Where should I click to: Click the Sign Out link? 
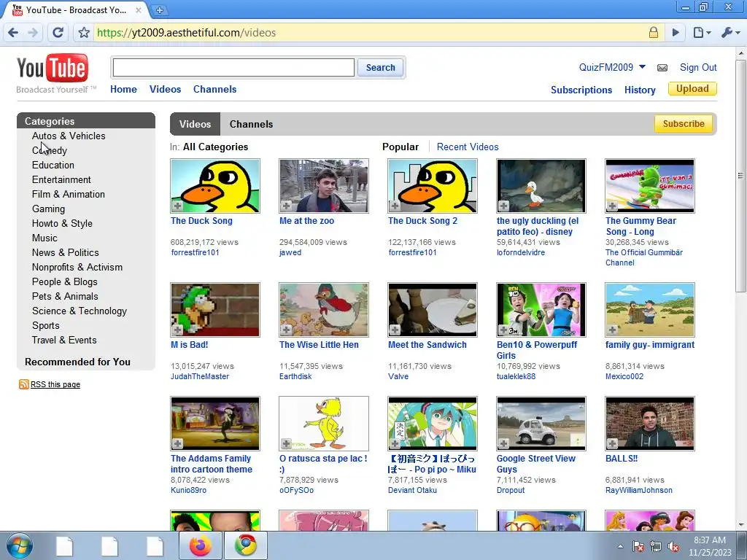point(698,67)
